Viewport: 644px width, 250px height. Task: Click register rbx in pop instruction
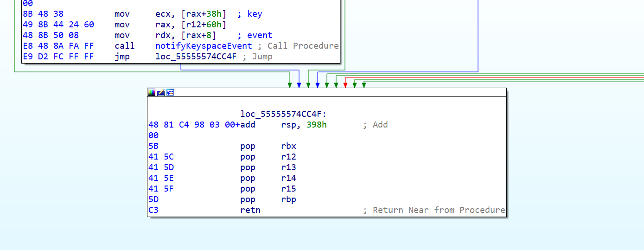click(x=288, y=146)
